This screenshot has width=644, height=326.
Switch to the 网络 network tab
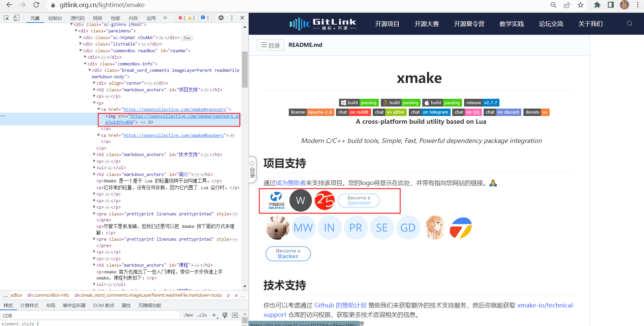(98, 18)
